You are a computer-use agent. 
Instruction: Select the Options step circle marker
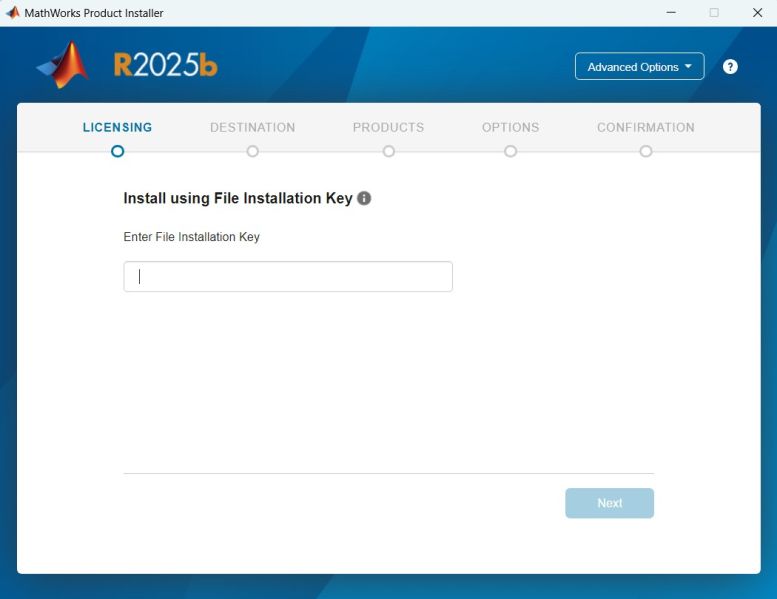[510, 151]
